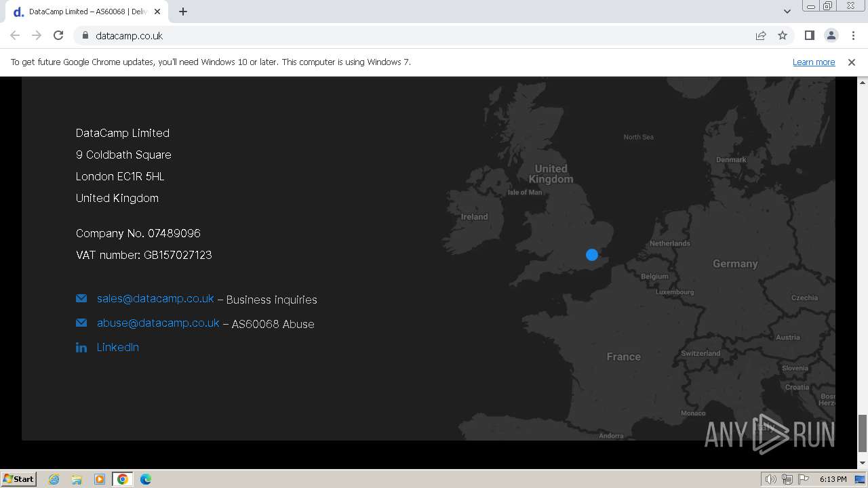Open the browser side panel
Viewport: 868px width, 488px height.
point(809,35)
